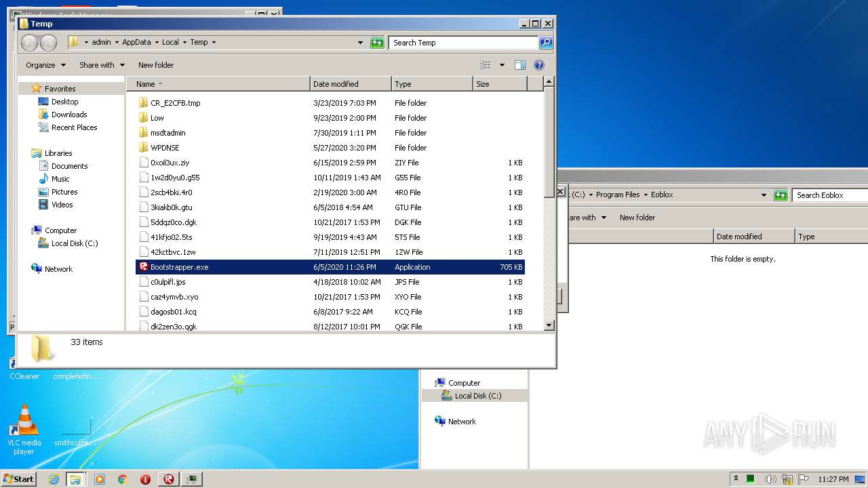Sort by Date modified in Eoblox window
The image size is (868, 488).
pyautogui.click(x=754, y=237)
